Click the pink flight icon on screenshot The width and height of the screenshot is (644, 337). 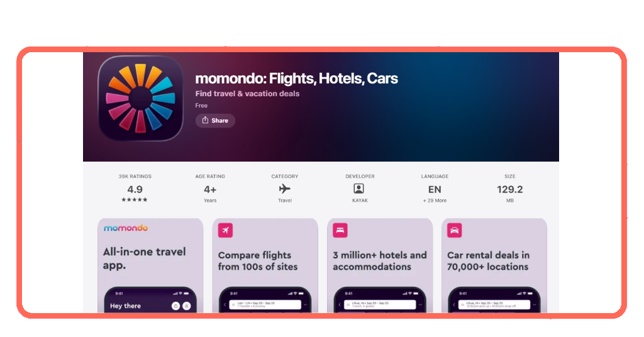point(226,230)
